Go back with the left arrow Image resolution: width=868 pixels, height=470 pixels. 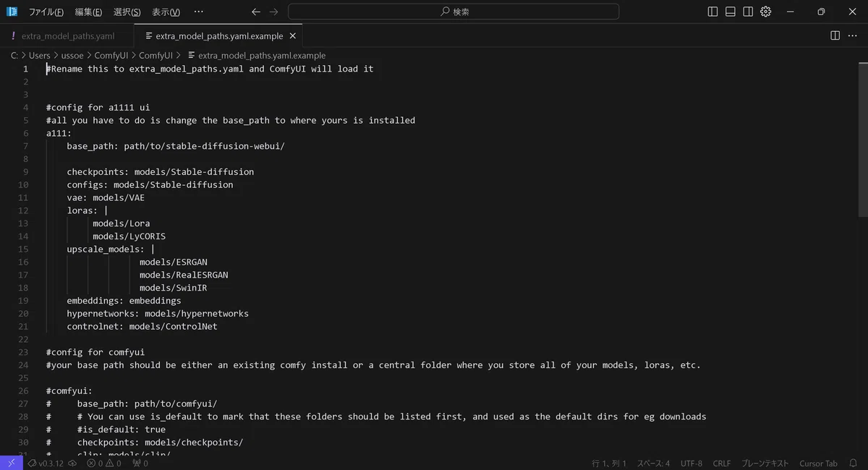pyautogui.click(x=256, y=12)
